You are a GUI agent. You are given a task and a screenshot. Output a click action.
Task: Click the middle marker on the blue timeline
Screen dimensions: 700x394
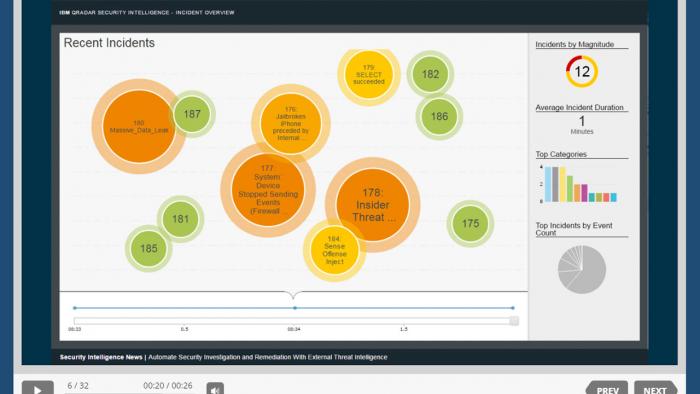pyautogui.click(x=295, y=308)
